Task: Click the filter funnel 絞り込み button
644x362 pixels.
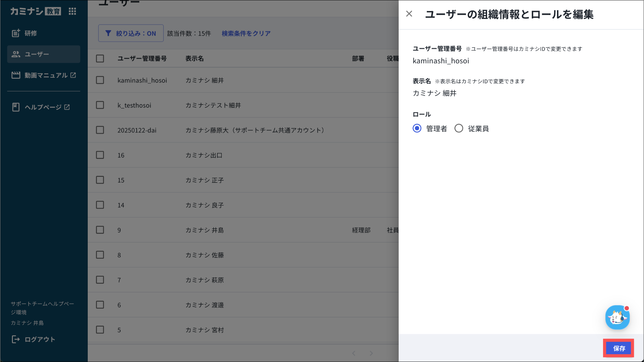Action: [131, 33]
